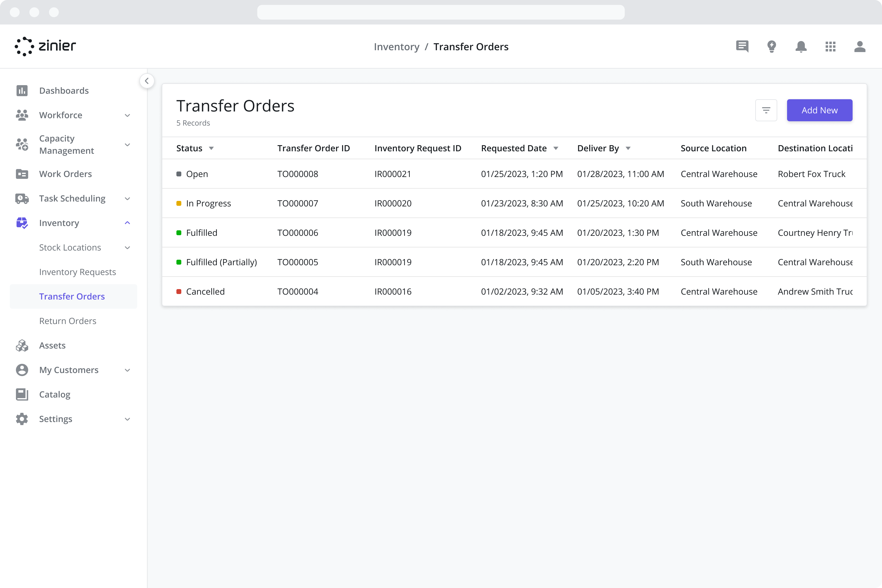Click the Dashboards chart icon
The height and width of the screenshot is (588, 882).
pos(22,90)
